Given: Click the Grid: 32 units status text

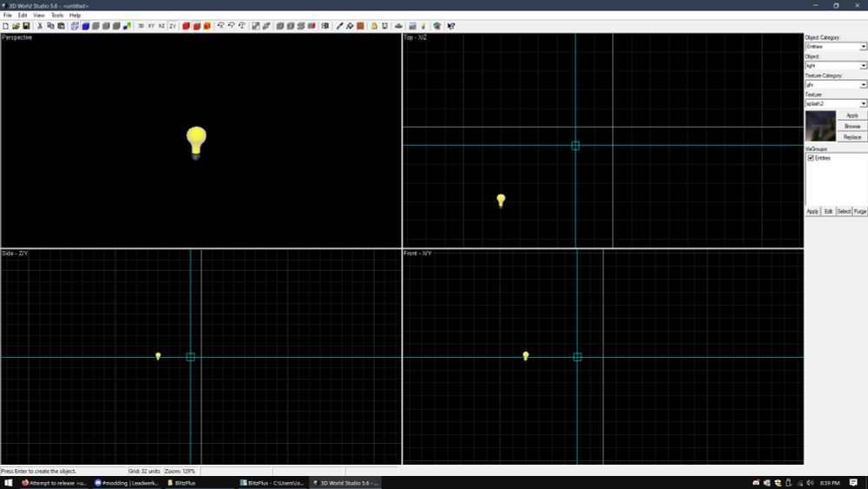Looking at the screenshot, I should [144, 472].
